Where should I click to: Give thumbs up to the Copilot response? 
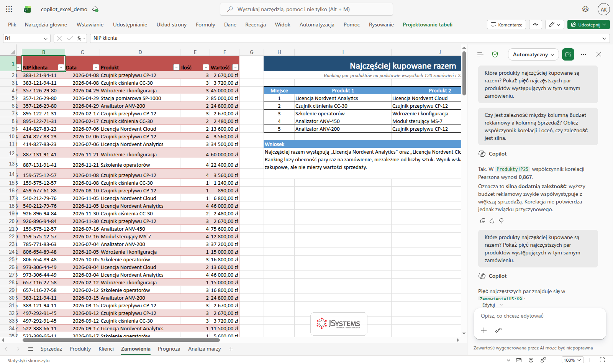[492, 221]
